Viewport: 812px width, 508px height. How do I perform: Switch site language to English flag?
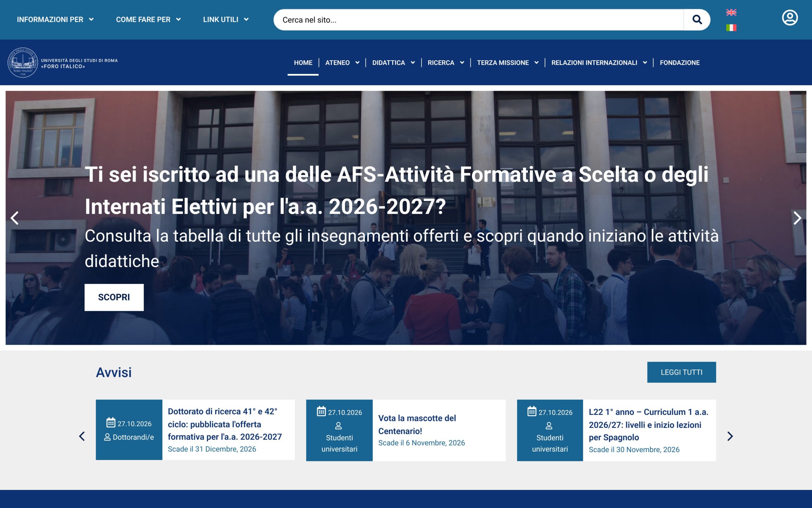coord(731,12)
